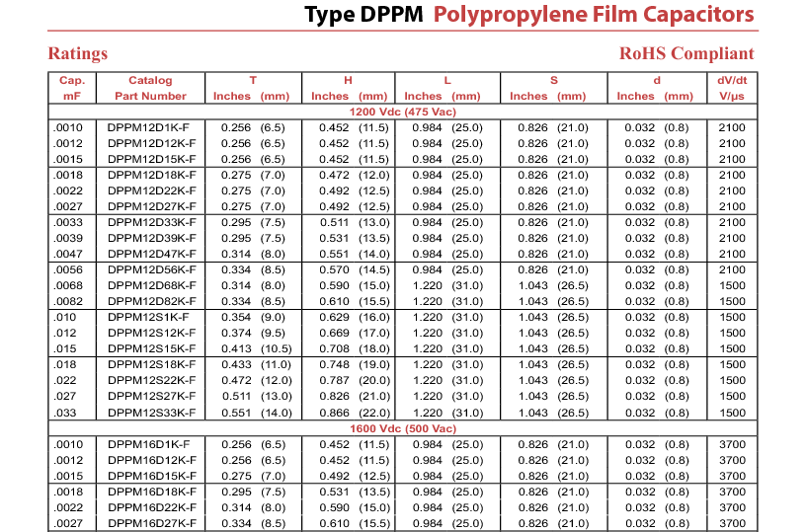The height and width of the screenshot is (532, 806).
Task: Click the "RoHS Compliant" label
Action: point(686,53)
